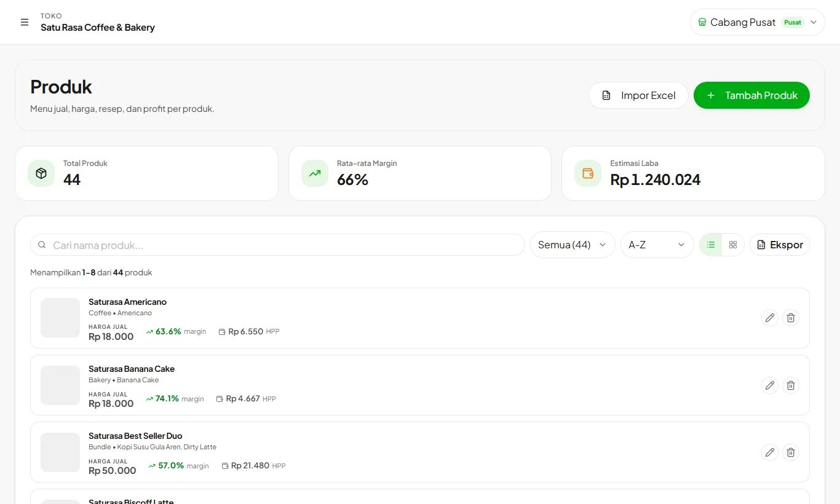Switch to grid view
The image size is (840, 504).
click(x=733, y=245)
